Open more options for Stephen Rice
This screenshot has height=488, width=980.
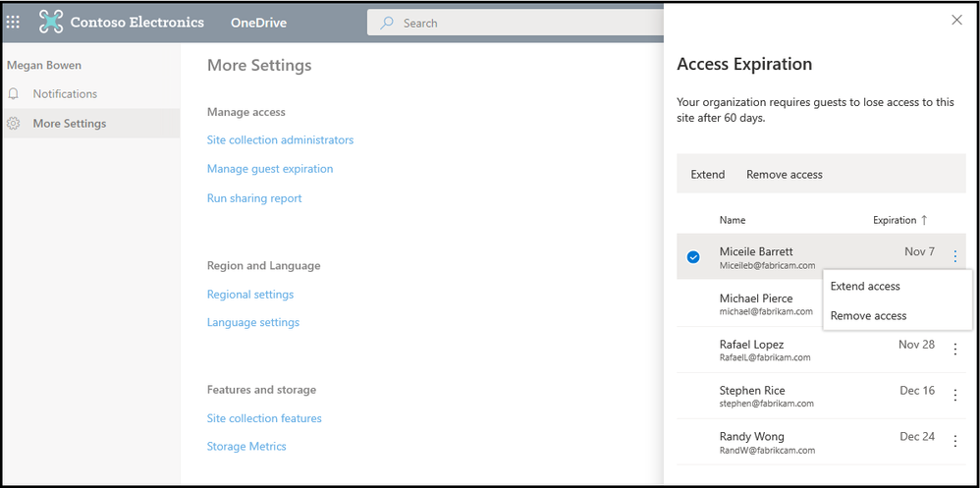point(955,395)
